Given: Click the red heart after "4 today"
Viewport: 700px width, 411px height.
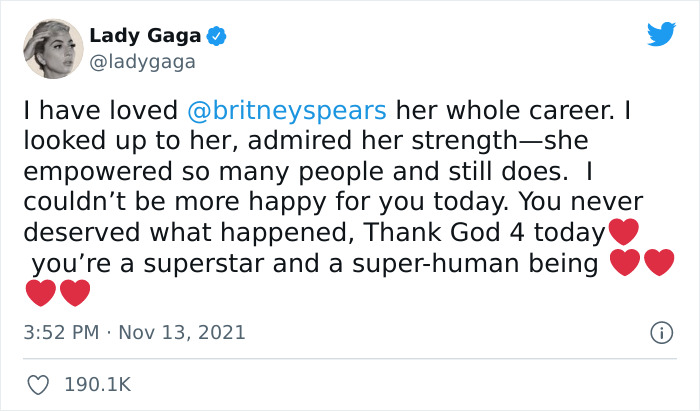Looking at the screenshot, I should 623,234.
